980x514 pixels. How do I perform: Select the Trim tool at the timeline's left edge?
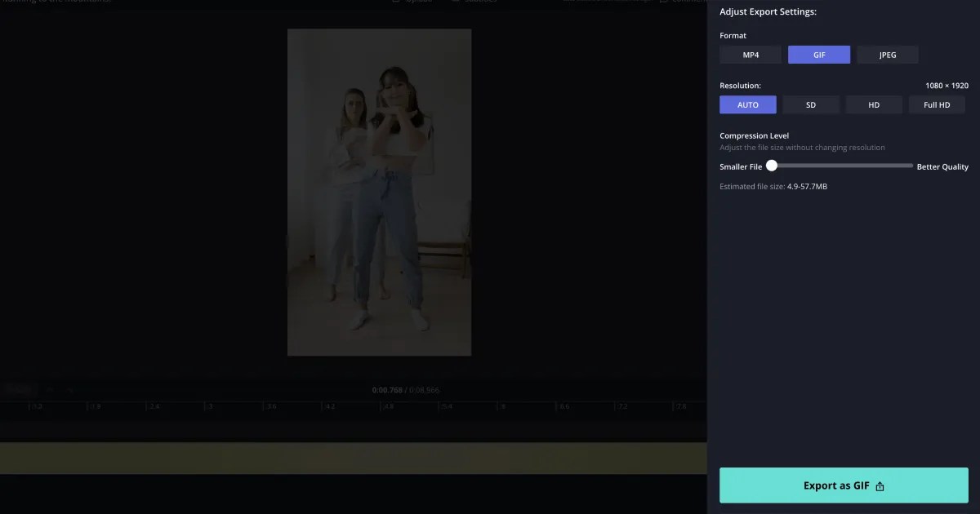pyautogui.click(x=18, y=389)
